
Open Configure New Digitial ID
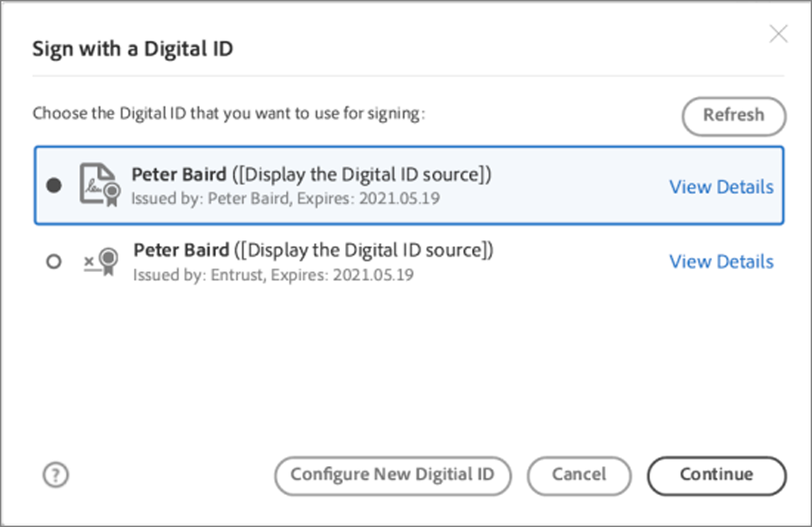click(393, 475)
